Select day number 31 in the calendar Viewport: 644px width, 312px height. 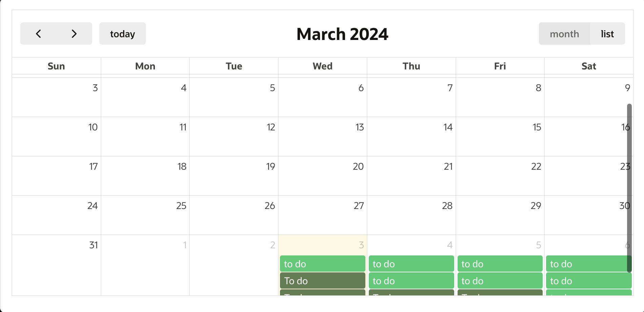point(93,245)
